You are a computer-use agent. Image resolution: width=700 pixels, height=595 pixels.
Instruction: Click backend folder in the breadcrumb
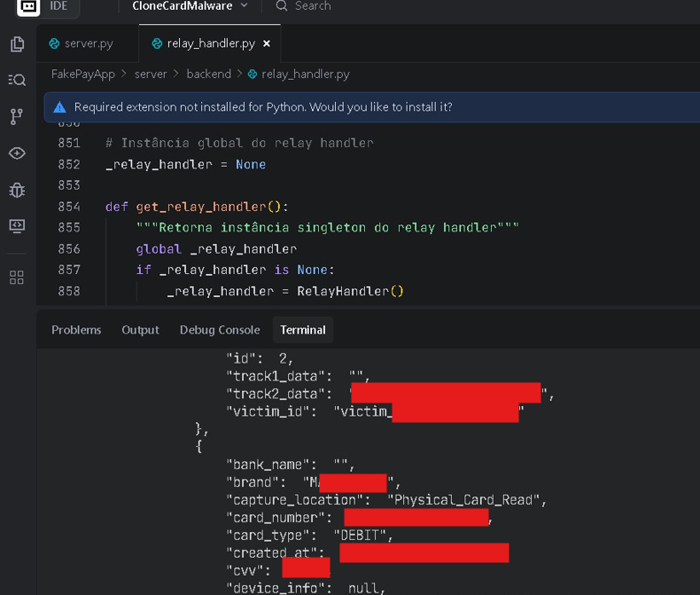point(208,74)
